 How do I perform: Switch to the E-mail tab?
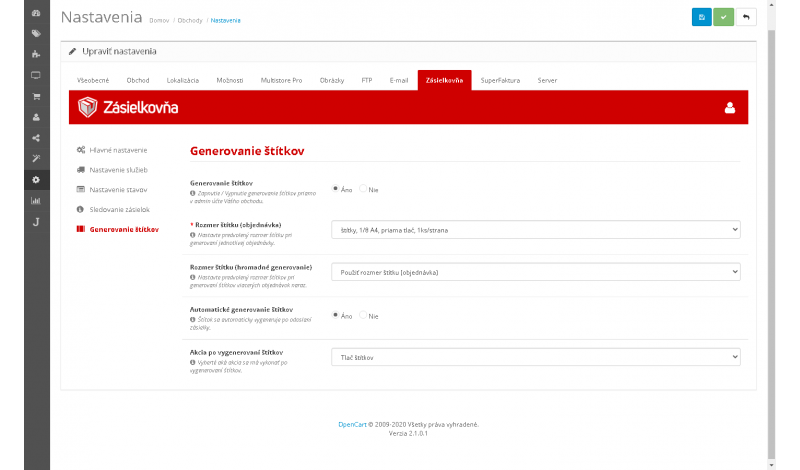coord(399,80)
